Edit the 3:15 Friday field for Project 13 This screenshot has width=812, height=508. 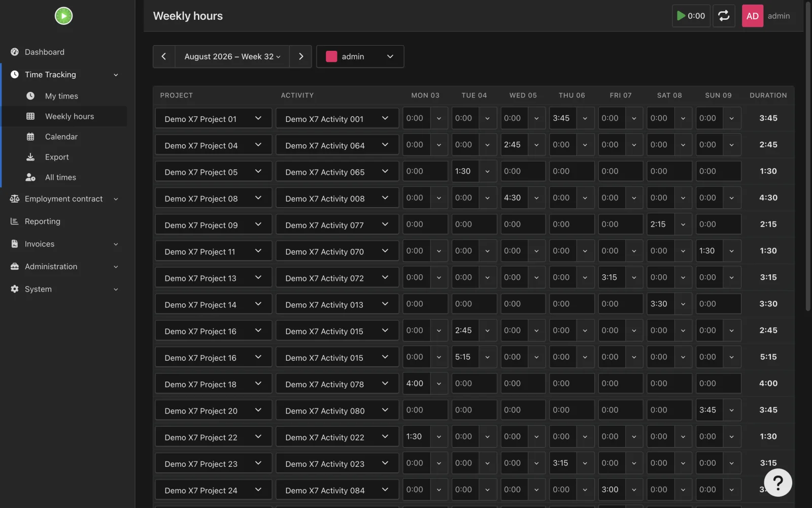coord(611,277)
